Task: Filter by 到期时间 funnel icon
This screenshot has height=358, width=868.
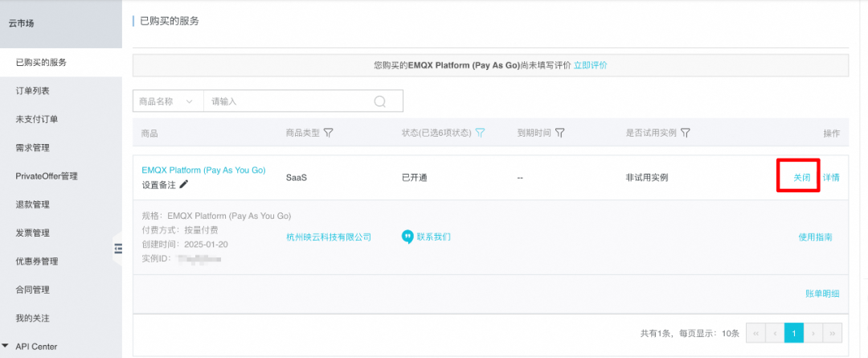Action: (x=559, y=133)
